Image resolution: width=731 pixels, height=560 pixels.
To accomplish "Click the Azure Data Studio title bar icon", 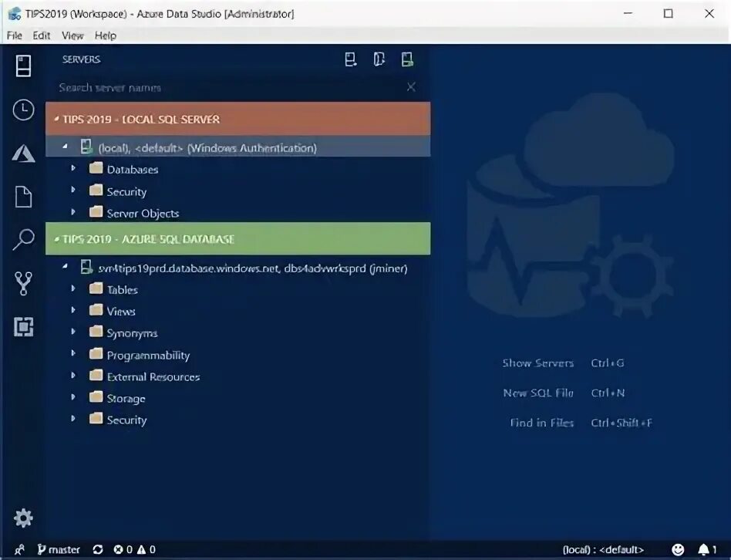I will point(15,14).
